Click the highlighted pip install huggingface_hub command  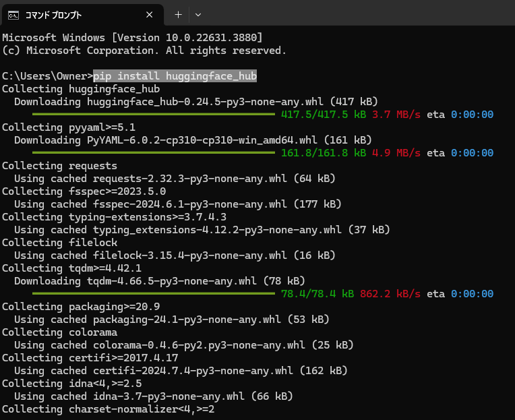point(175,76)
